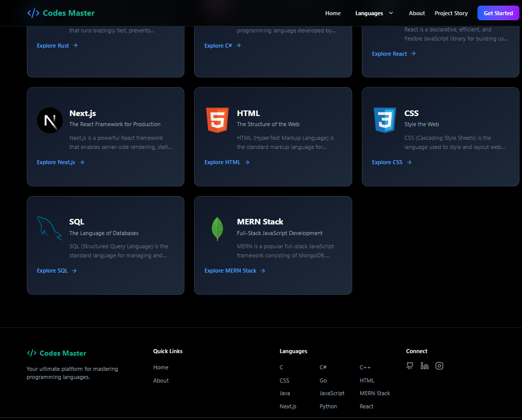Click the arrow beside Explore Rust
The width and height of the screenshot is (522, 420).
tap(75, 45)
